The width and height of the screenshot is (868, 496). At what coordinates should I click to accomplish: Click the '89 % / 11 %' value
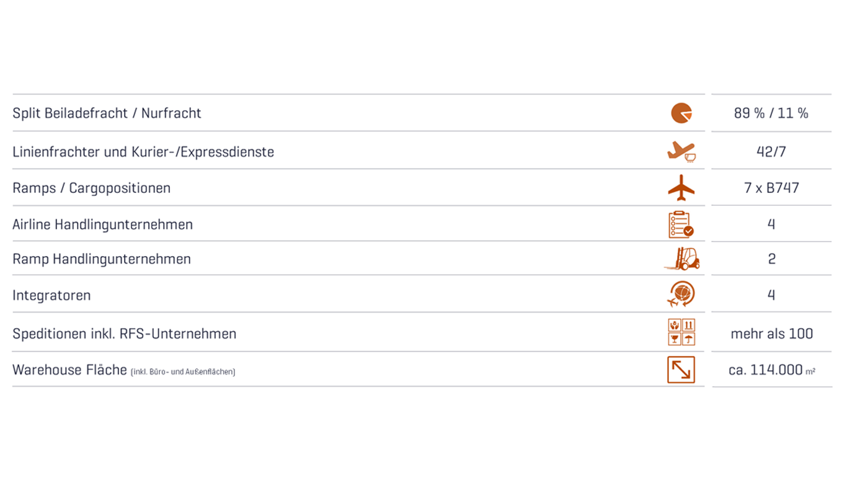click(x=771, y=113)
